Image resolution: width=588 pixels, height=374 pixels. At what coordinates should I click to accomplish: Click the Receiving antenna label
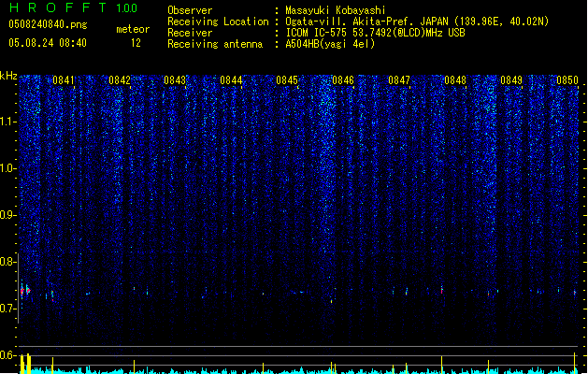[215, 44]
